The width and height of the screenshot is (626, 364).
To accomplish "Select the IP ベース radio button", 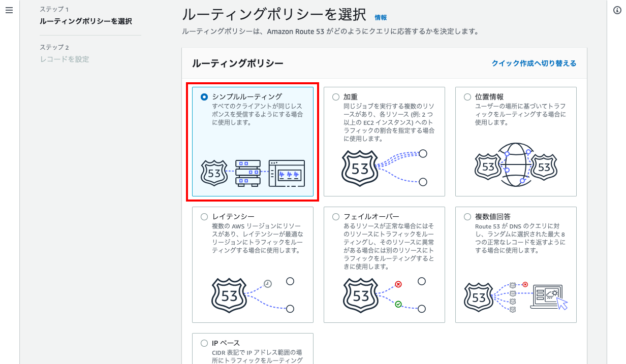I will tap(204, 343).
